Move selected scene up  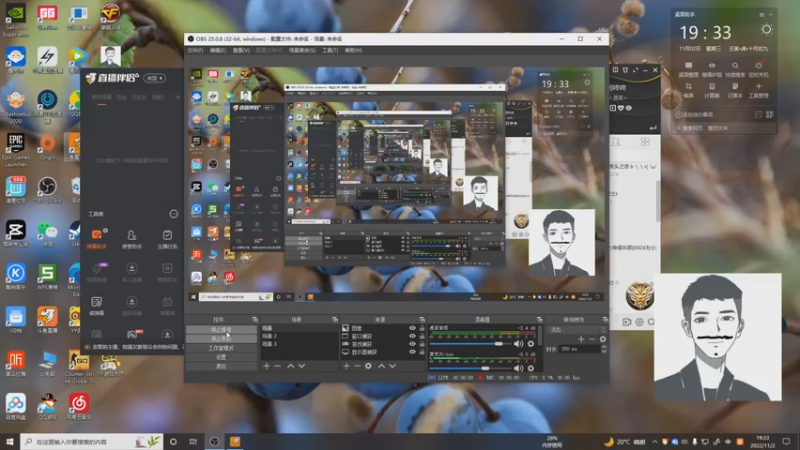coord(290,366)
